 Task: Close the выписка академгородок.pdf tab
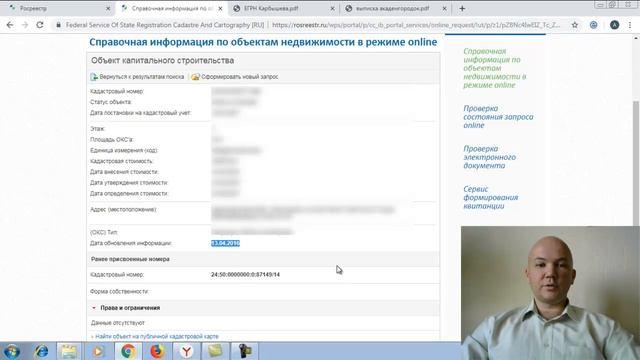(444, 8)
